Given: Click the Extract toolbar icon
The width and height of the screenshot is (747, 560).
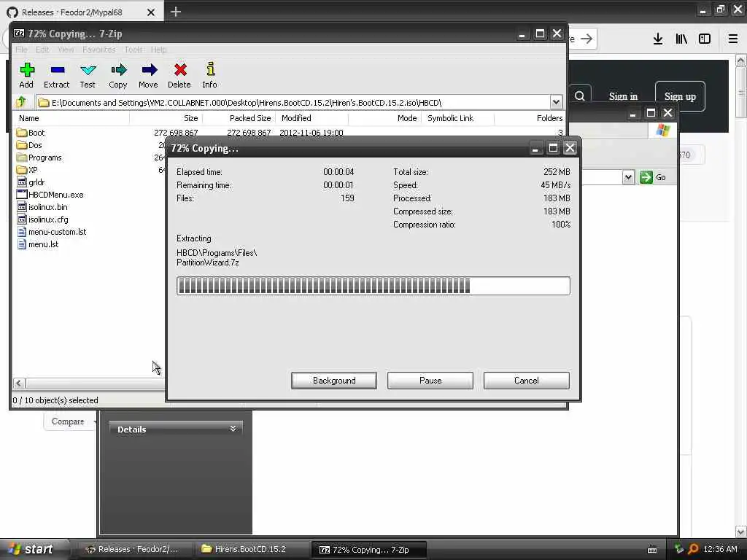Looking at the screenshot, I should [57, 75].
